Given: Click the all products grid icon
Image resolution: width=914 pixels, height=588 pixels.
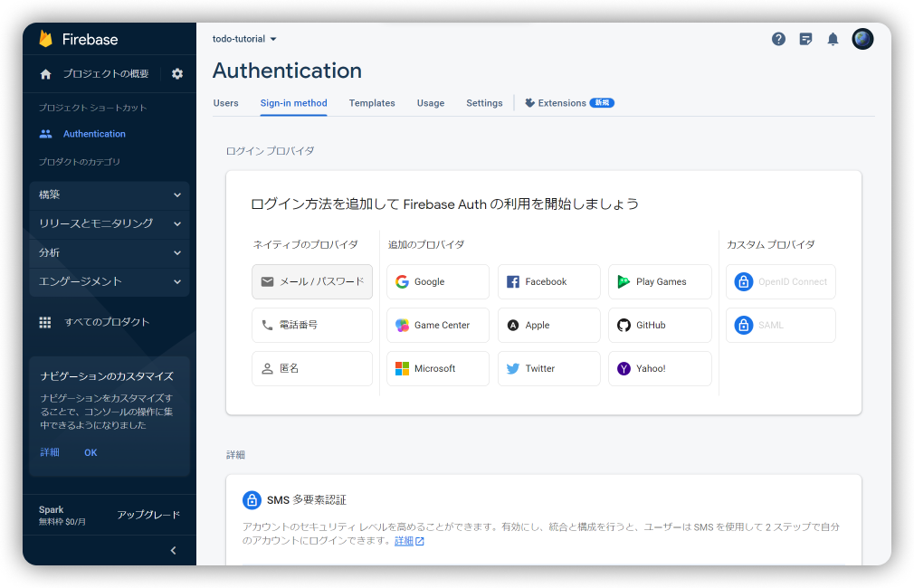Looking at the screenshot, I should click(x=45, y=322).
